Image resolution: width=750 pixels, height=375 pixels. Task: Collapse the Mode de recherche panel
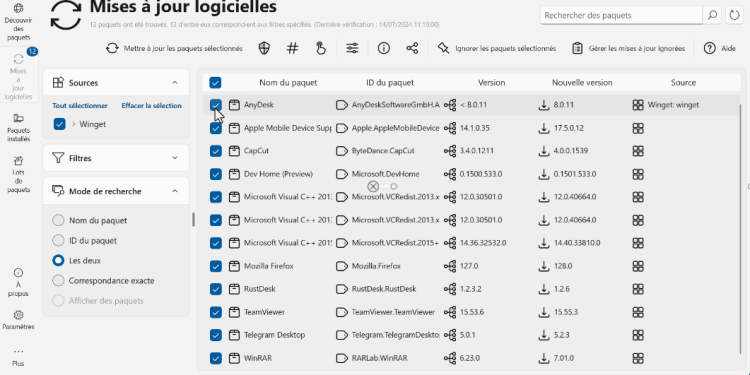pyautogui.click(x=175, y=191)
